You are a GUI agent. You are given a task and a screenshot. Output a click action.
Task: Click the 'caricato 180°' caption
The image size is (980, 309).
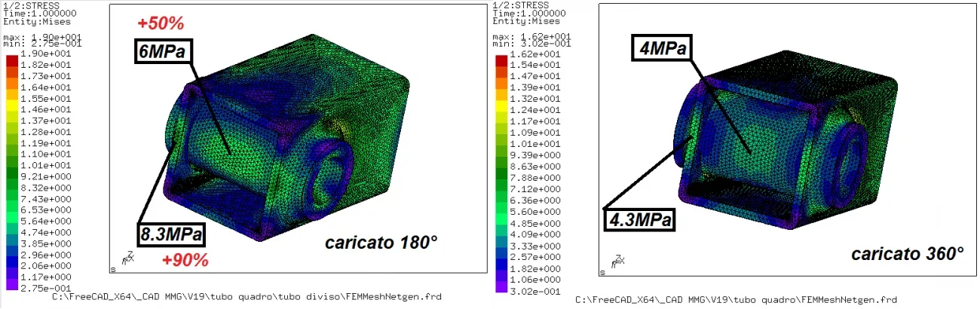[381, 243]
